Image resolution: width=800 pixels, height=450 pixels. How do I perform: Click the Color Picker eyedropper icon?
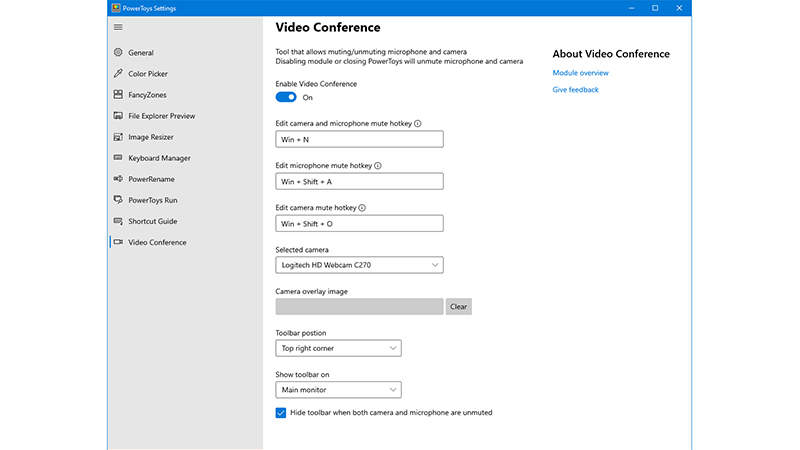[118, 73]
